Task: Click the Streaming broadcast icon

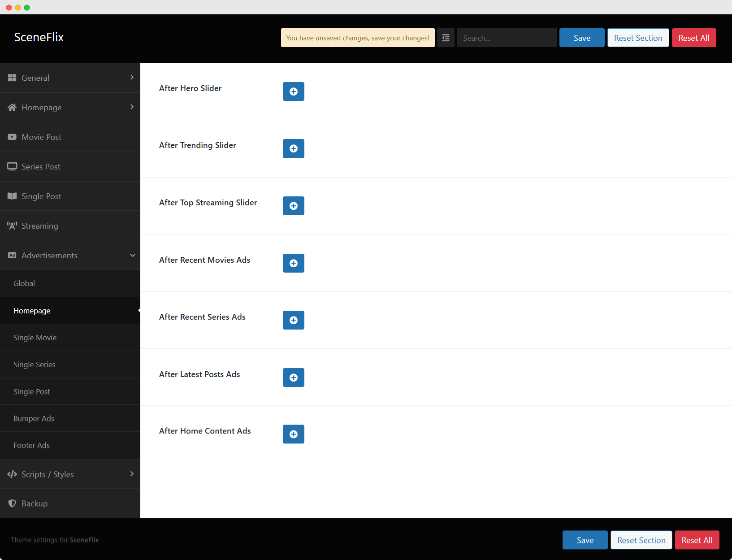Action: tap(12, 226)
